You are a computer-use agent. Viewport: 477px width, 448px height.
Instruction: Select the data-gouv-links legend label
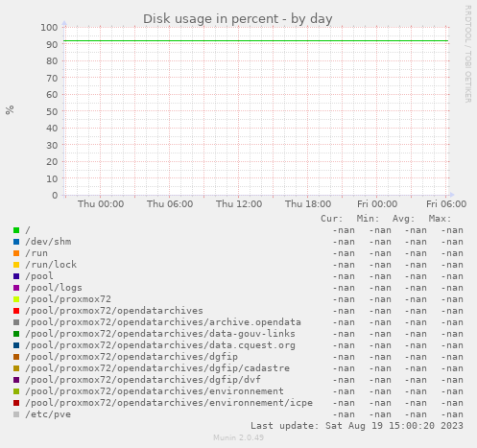tap(160, 334)
